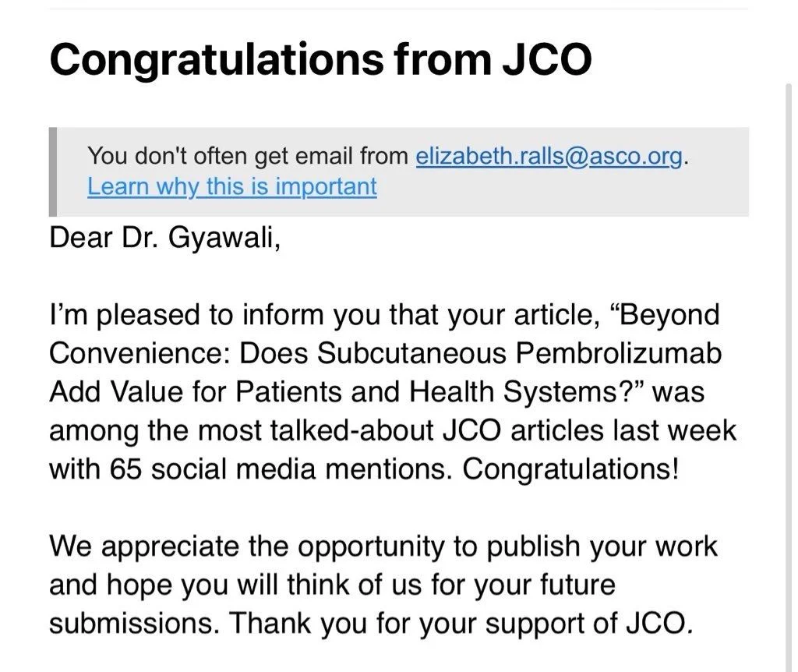
Task: Click the 'Dear Dr. Gyawali,' greeting line
Action: pos(164,237)
